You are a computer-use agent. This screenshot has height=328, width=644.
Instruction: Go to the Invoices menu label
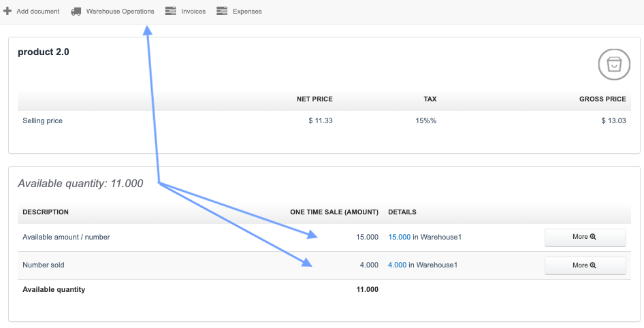pos(193,12)
